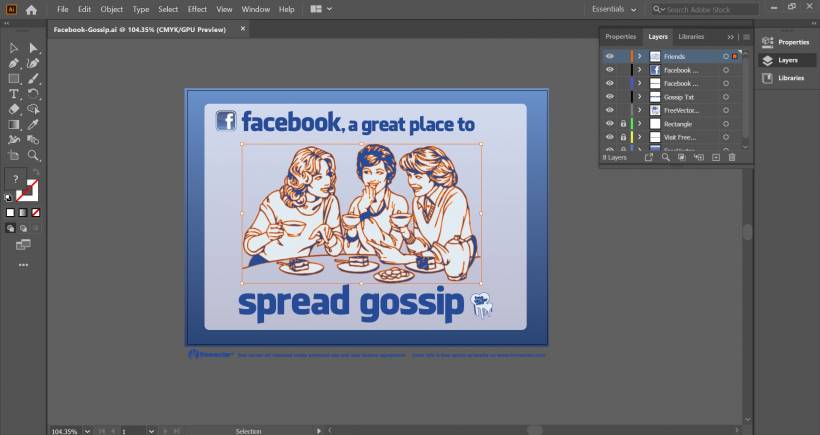Activate the Zoom tool in toolbar
Image resolution: width=820 pixels, height=435 pixels.
pyautogui.click(x=33, y=155)
